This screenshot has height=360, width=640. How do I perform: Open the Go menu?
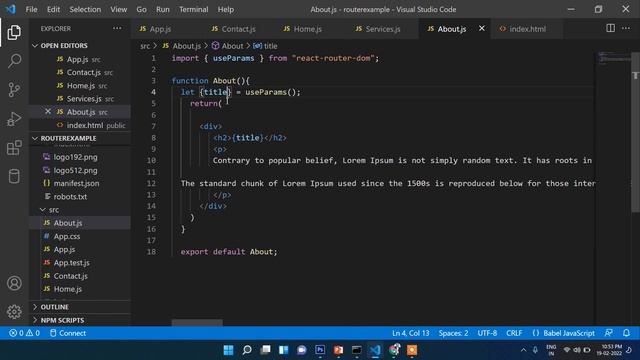tap(141, 9)
